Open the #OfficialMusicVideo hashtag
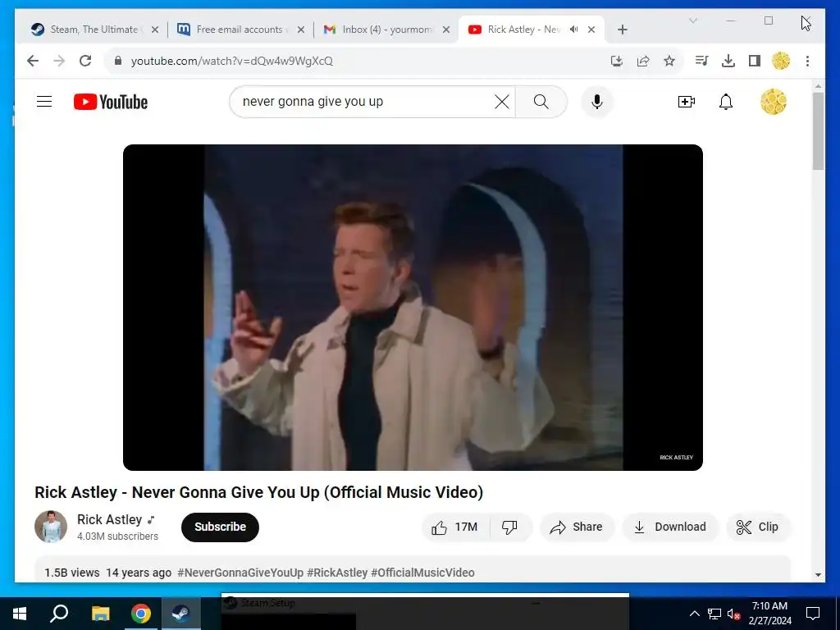The width and height of the screenshot is (840, 630). click(x=422, y=573)
